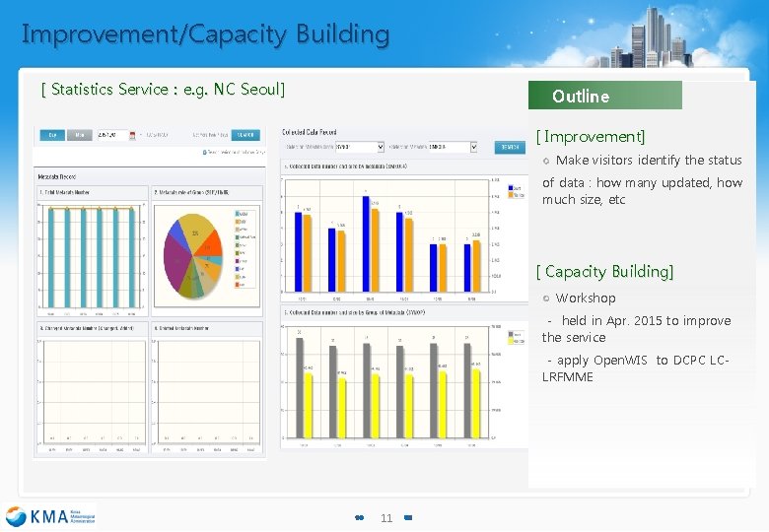Click 'apply OpenWIS to DCPC LC-' text
The image size is (769, 532).
[x=643, y=360]
